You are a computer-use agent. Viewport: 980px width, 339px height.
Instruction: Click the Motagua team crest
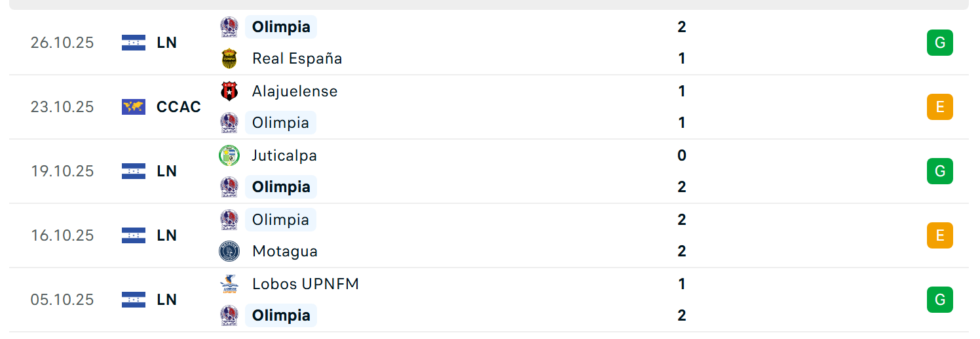(x=229, y=251)
